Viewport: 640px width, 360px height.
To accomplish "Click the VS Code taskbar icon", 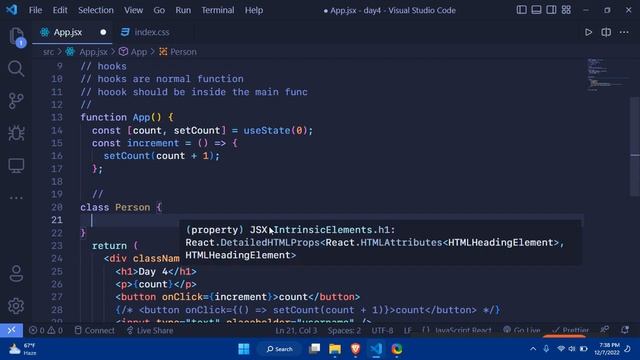I will coord(376,349).
